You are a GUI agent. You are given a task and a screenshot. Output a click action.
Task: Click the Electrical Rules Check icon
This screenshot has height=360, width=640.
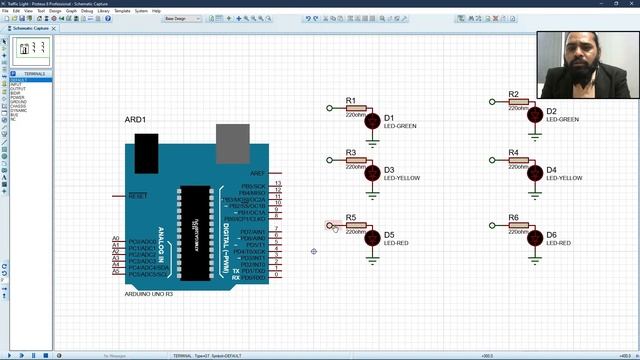(512, 18)
